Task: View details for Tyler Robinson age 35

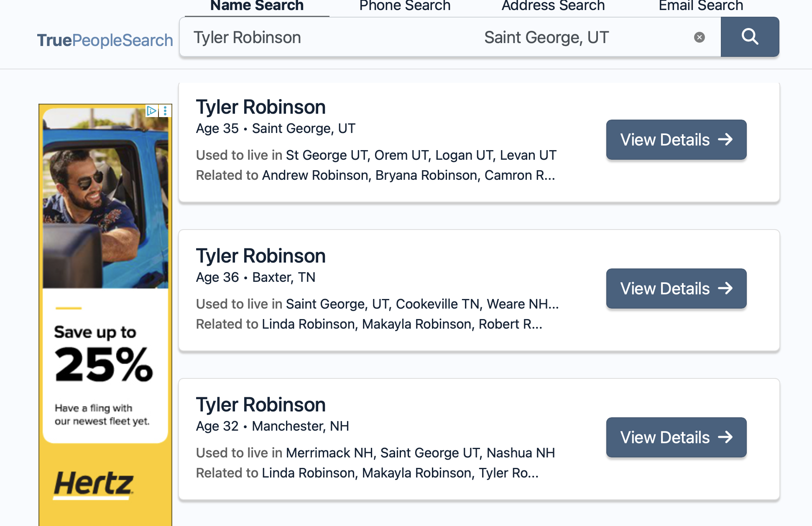Action: click(676, 140)
